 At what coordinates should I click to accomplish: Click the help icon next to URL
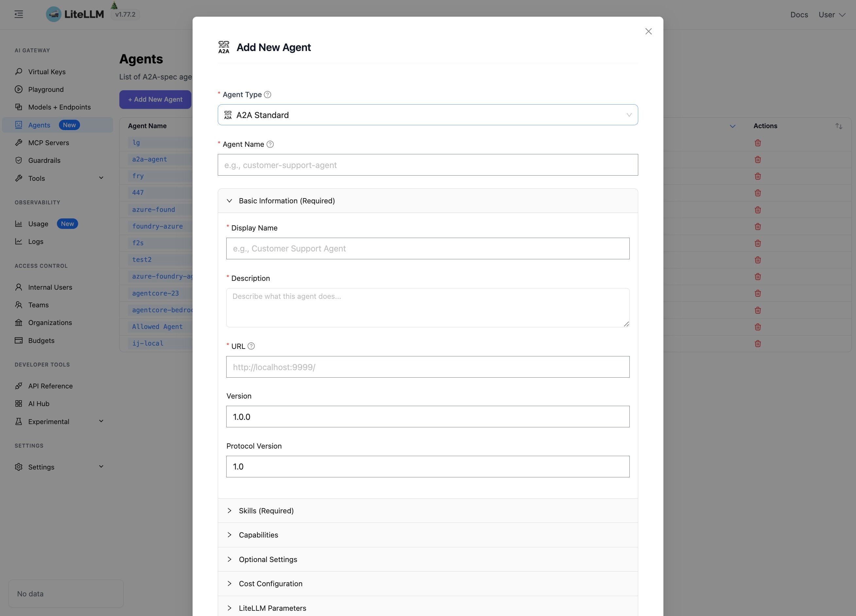(x=252, y=346)
